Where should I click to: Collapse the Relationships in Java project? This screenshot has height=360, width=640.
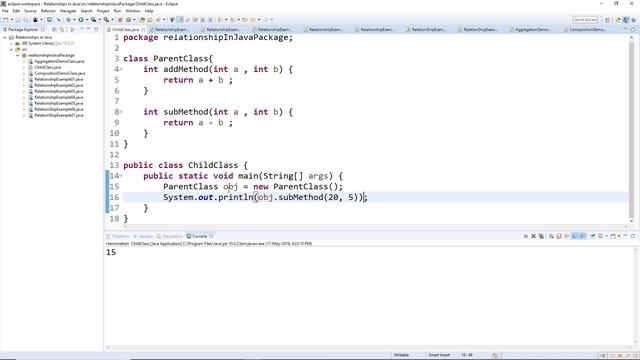5,37
